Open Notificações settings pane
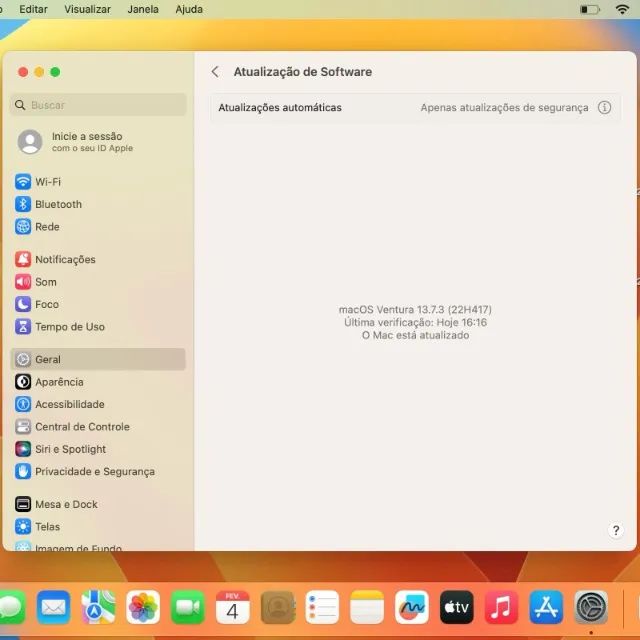This screenshot has height=640, width=640. point(98,259)
